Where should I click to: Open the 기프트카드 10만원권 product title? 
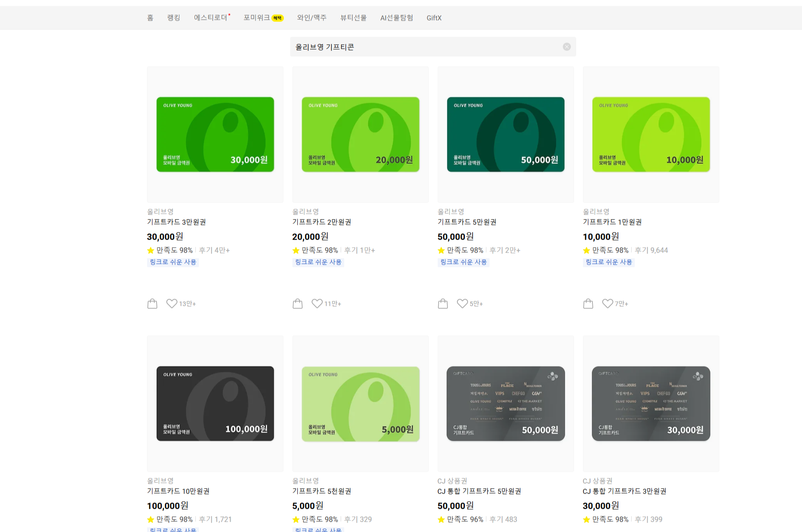coord(178,491)
